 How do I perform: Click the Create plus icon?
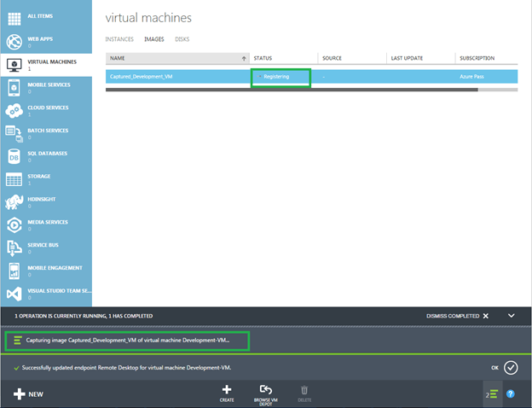(x=227, y=390)
